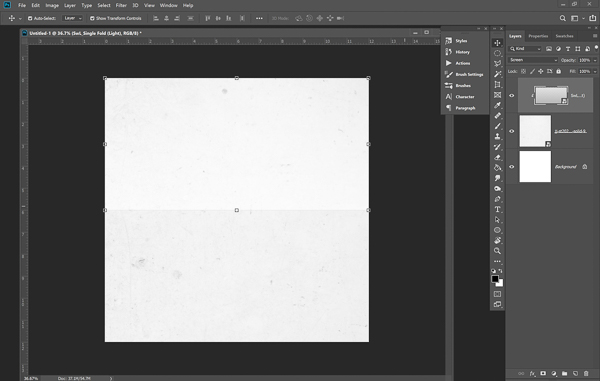Select the Smudge tool
Image resolution: width=600 pixels, height=381 pixels.
click(497, 178)
